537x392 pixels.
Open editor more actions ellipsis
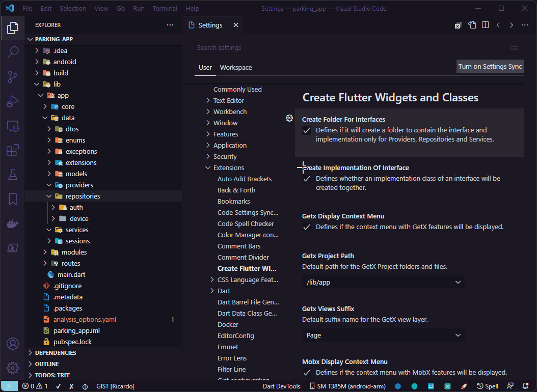pyautogui.click(x=525, y=25)
